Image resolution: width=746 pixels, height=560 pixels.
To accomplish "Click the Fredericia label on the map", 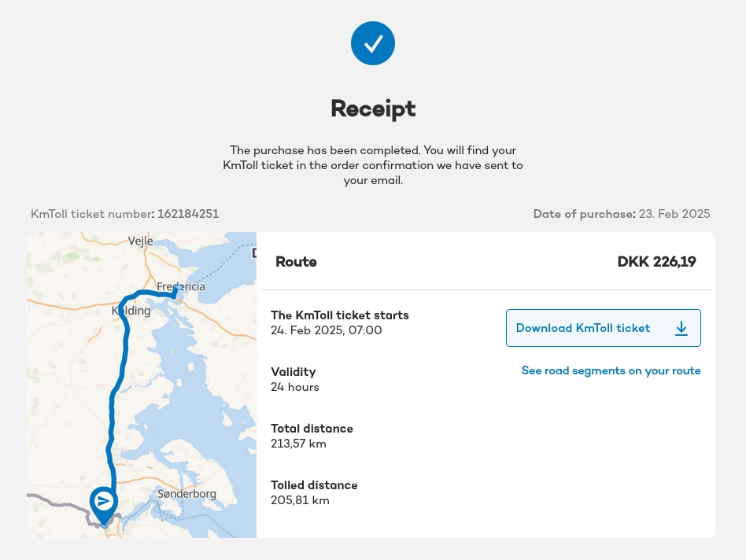I will (181, 286).
